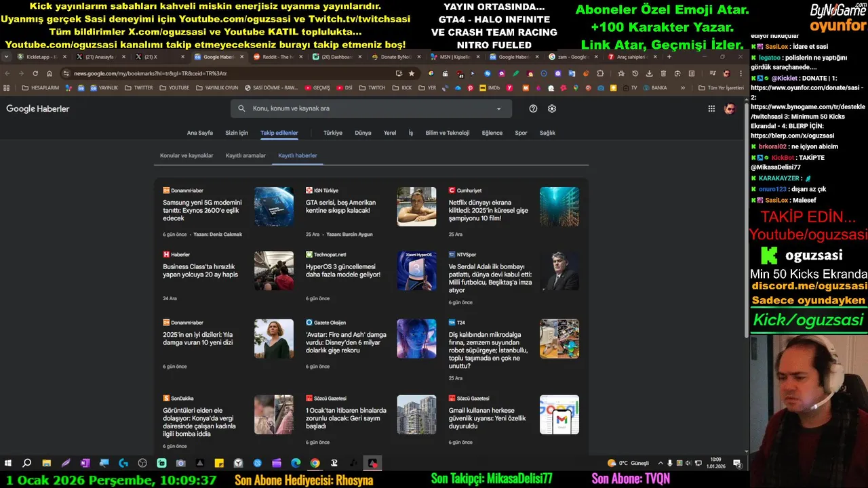This screenshot has height=488, width=868.
Task: Select the Kayıtlı haberler sub-tab
Action: (x=298, y=156)
